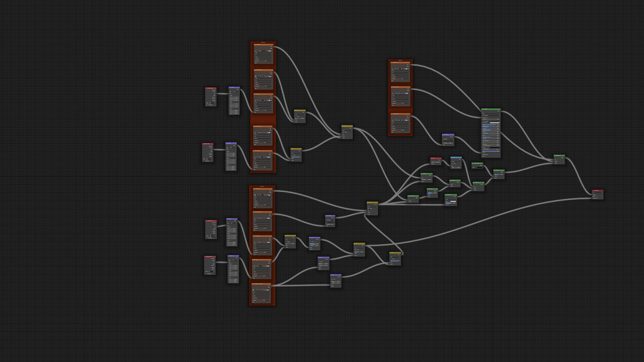The image size is (644, 362).
Task: Click the Material Output node's header icon
Action: pyautogui.click(x=593, y=191)
